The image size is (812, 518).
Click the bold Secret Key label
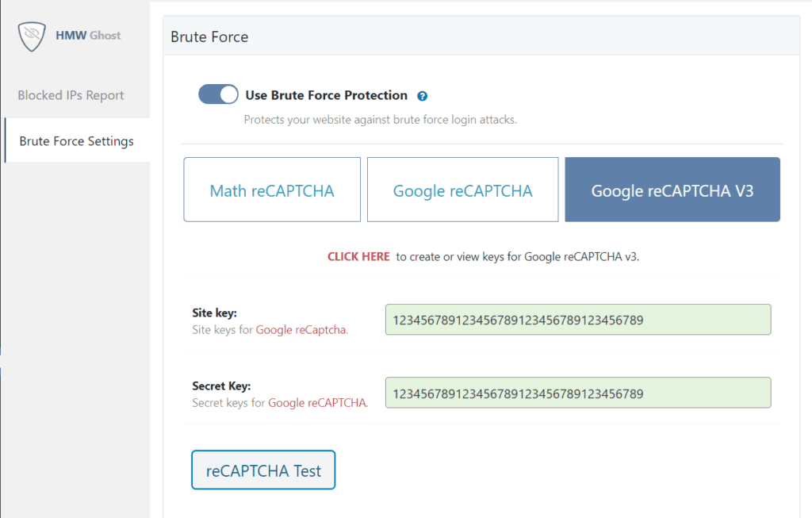click(x=221, y=386)
